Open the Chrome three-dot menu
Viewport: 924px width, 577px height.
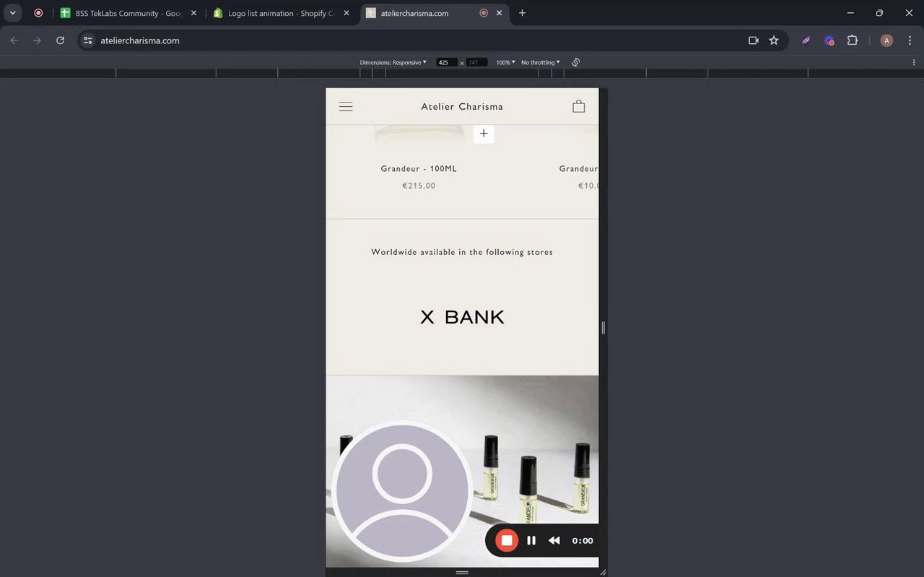point(910,40)
